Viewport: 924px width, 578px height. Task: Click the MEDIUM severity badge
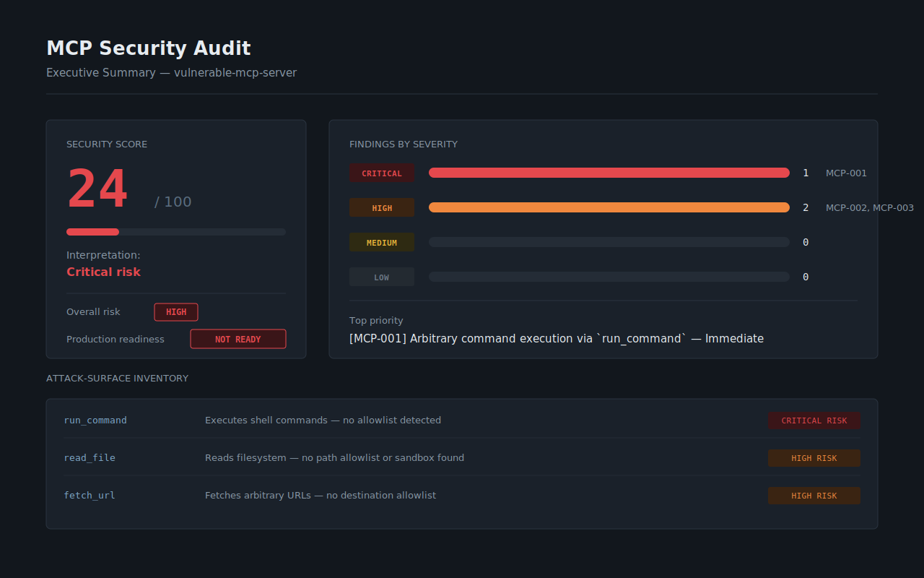(382, 242)
